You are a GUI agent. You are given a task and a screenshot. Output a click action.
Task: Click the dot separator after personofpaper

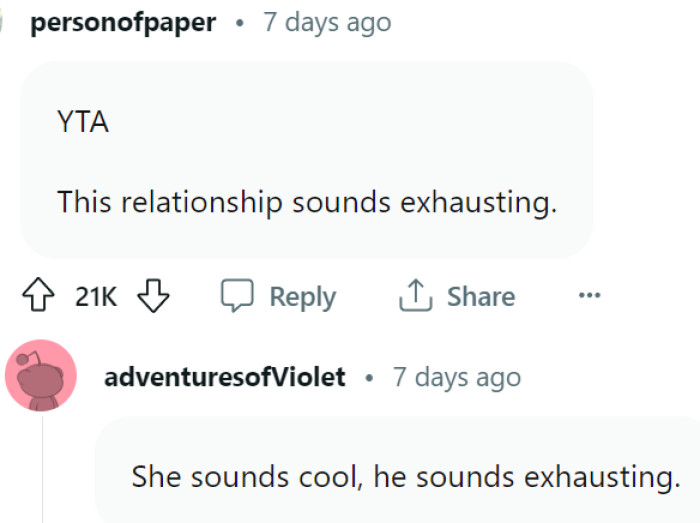point(239,23)
